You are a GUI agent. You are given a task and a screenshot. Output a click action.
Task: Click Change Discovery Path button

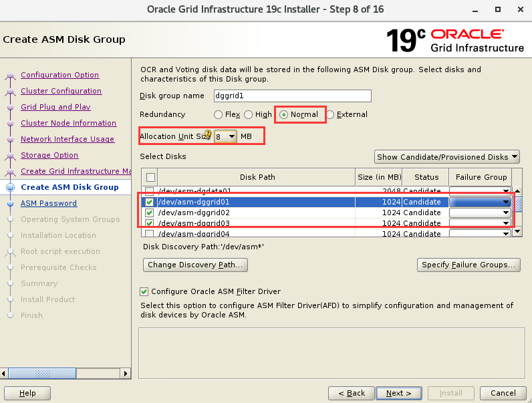[x=195, y=265]
